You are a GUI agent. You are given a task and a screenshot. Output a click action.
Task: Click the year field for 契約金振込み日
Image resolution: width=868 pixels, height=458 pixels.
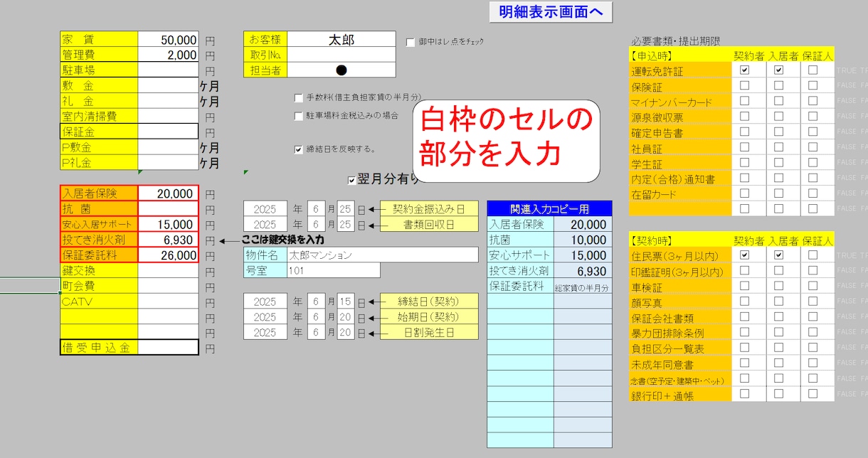265,208
